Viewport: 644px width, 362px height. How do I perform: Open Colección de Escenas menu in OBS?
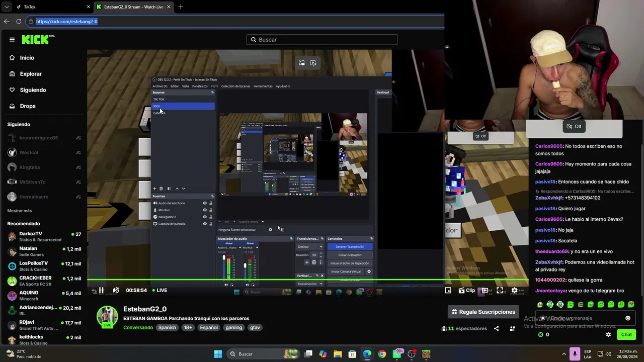[x=235, y=86]
